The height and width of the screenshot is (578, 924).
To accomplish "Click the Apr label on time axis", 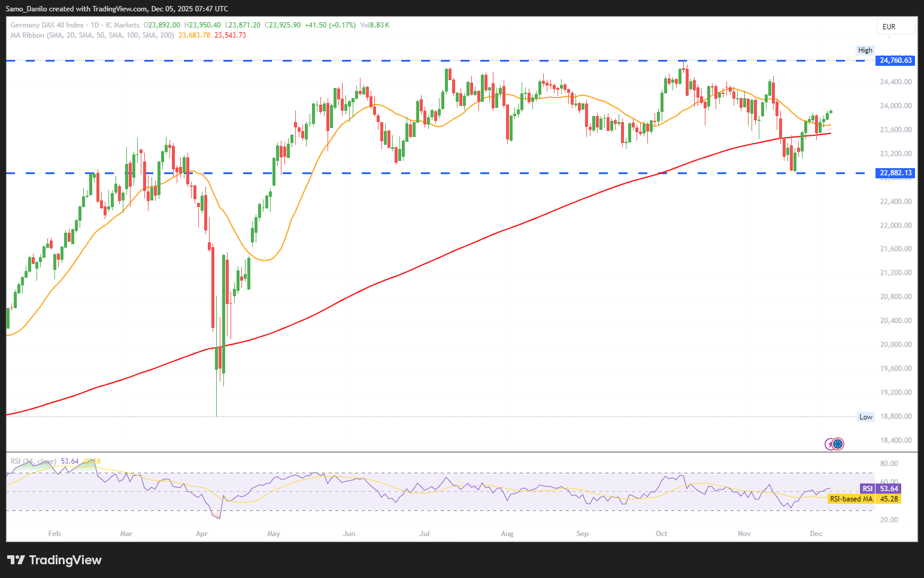I will point(202,533).
